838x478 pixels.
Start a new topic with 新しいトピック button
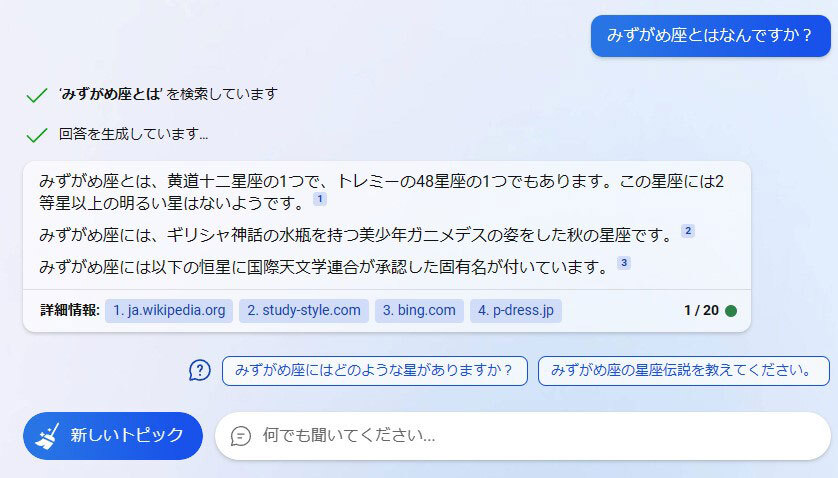[113, 436]
